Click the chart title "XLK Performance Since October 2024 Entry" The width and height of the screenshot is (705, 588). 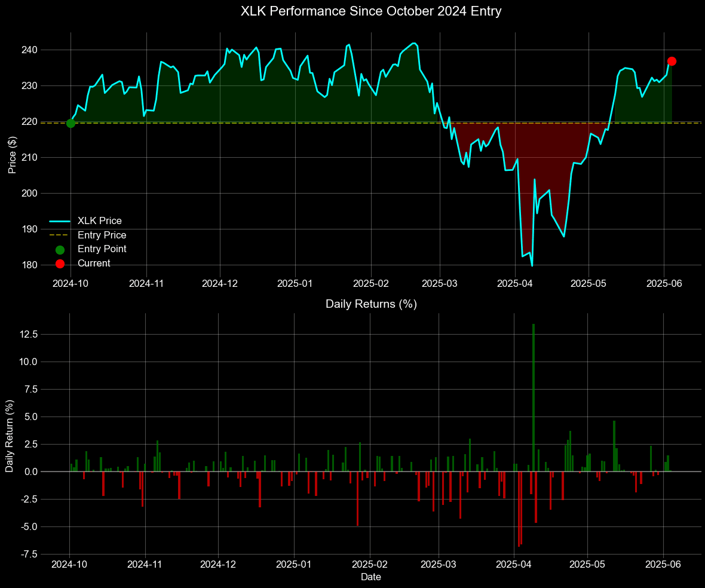click(370, 11)
